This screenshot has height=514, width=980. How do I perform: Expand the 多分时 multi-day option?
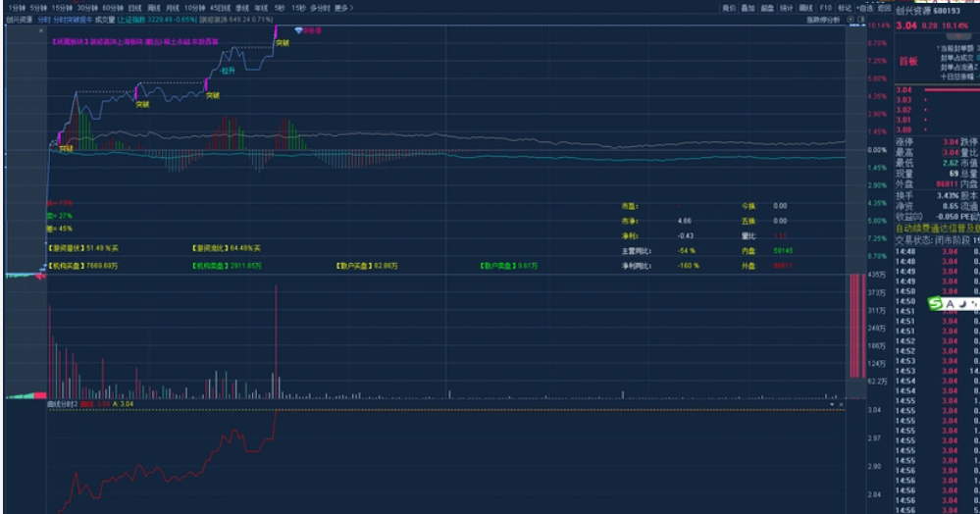click(x=319, y=7)
